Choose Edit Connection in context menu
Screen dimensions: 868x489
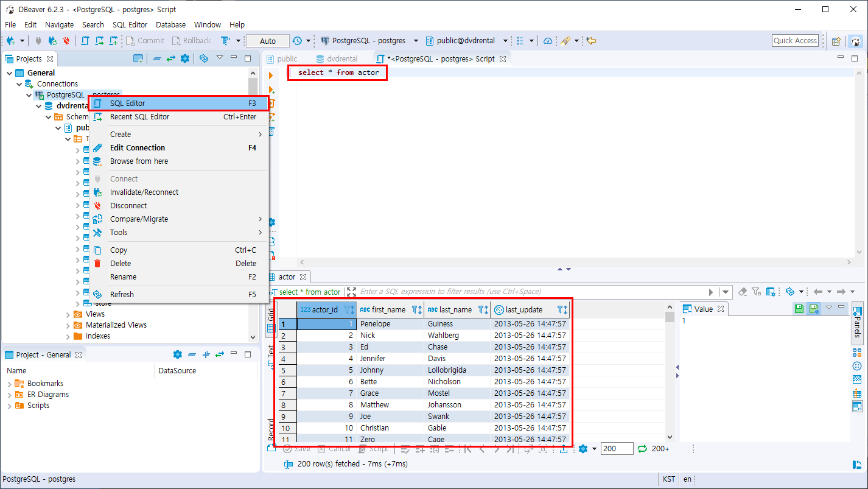[178, 148]
